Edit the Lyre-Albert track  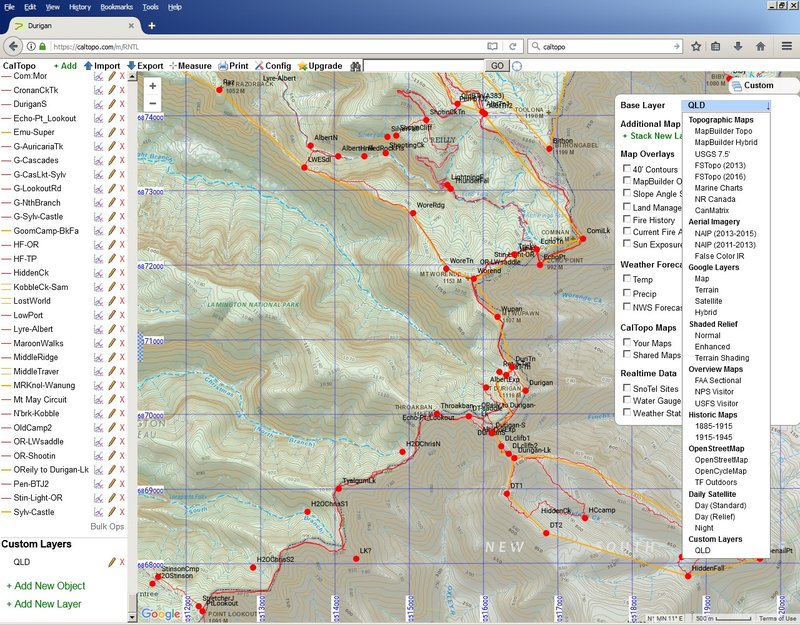(112, 329)
